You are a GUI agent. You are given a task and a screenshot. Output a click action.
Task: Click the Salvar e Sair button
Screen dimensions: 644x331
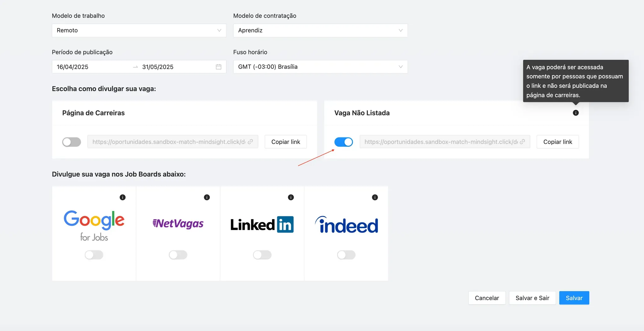point(532,298)
